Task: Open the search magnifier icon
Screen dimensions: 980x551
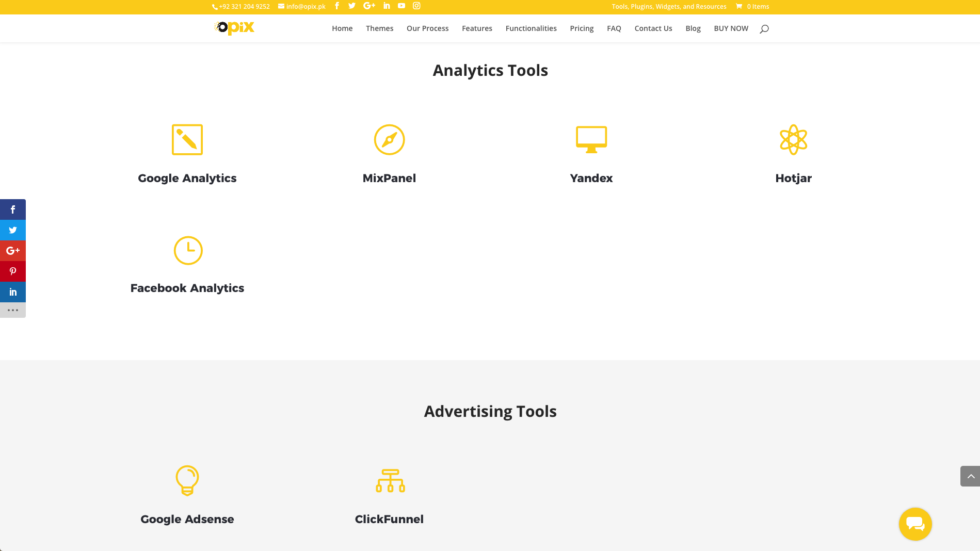Action: click(x=764, y=29)
